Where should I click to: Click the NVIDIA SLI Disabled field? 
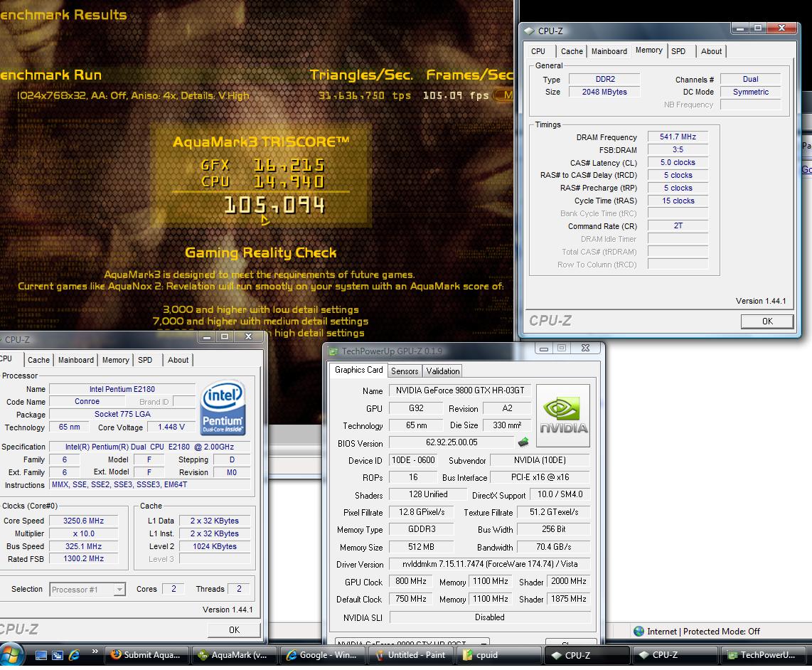click(489, 617)
